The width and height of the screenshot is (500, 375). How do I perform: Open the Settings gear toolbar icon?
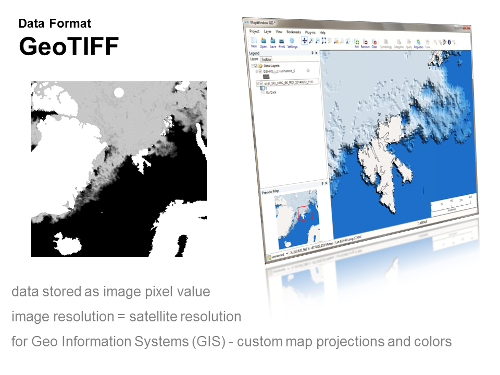point(292,42)
